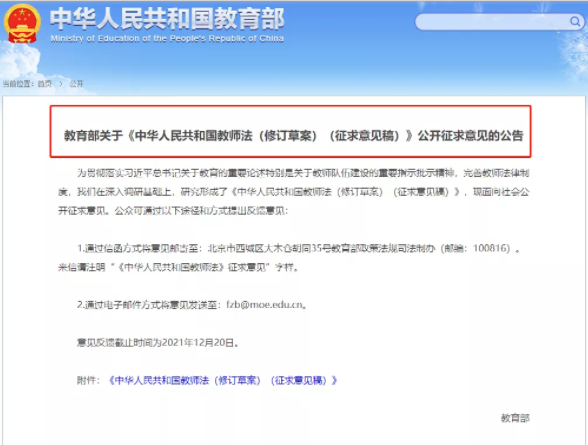The width and height of the screenshot is (588, 445).
Task: Click the breadcrumb chevron separator
Action: [61, 84]
